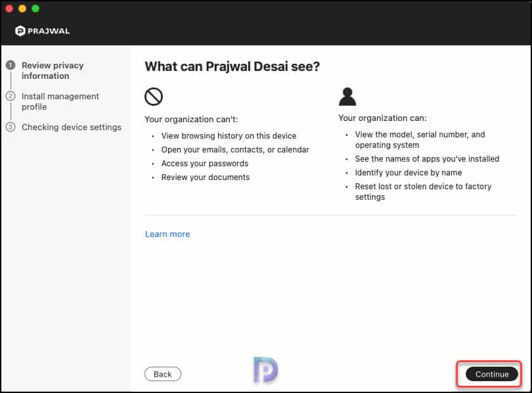Click 'See the names of apps you've installed'

point(427,159)
